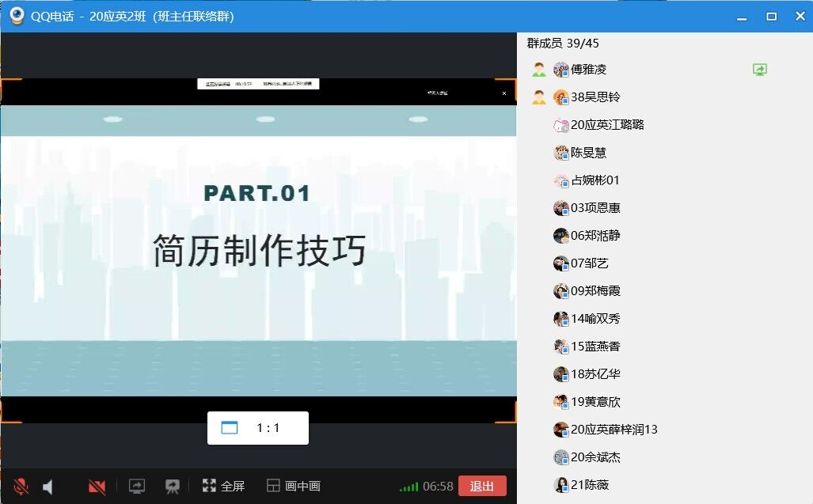Screen dimensions: 813x504
Task: Enter fullscreen with 全屏 button
Action: (x=223, y=486)
